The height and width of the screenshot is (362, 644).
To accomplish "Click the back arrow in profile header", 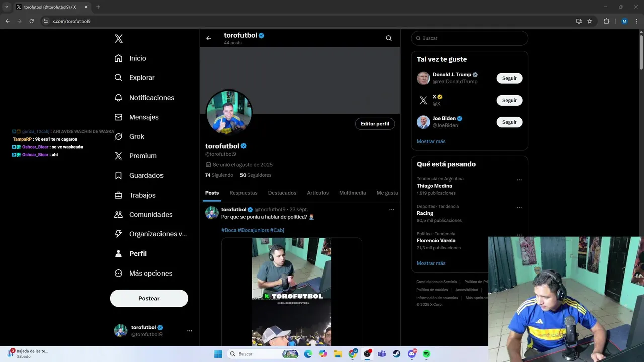I will point(209,38).
